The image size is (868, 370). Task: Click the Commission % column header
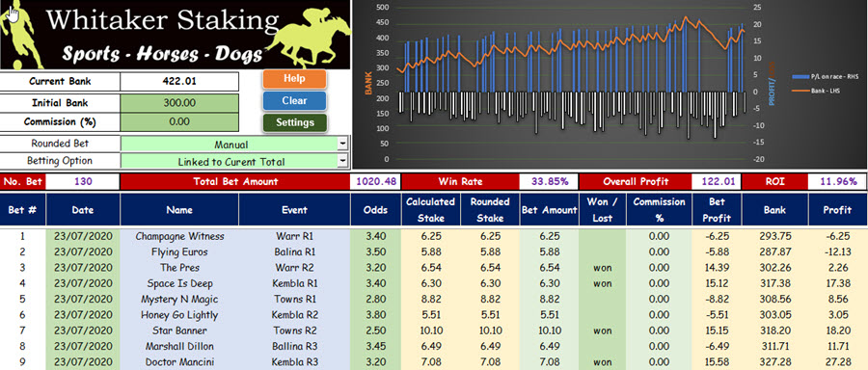click(x=659, y=210)
